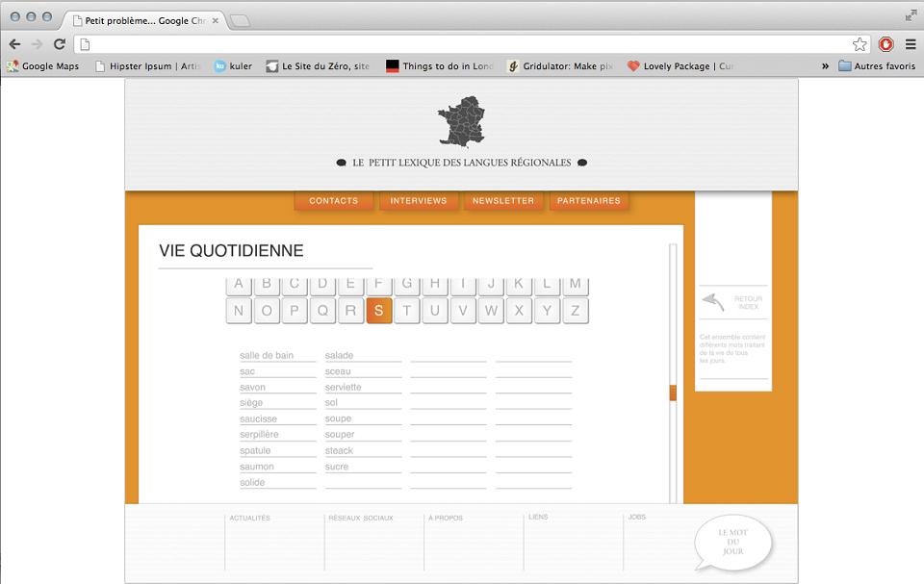
Task: Click the browser address bar
Action: (x=463, y=44)
